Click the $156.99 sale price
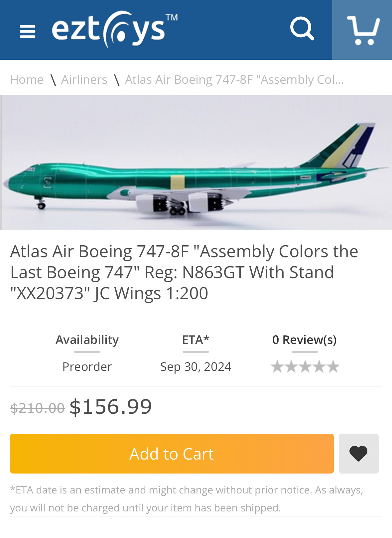This screenshot has height=538, width=392. click(110, 406)
